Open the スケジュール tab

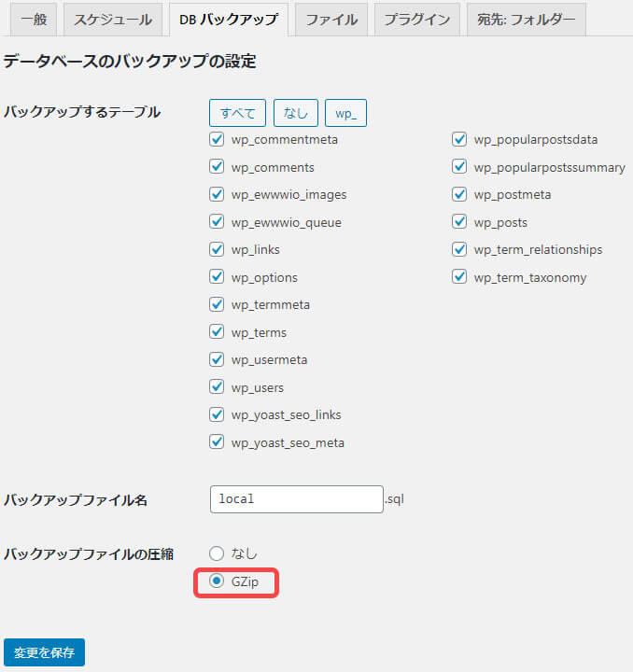(x=113, y=19)
